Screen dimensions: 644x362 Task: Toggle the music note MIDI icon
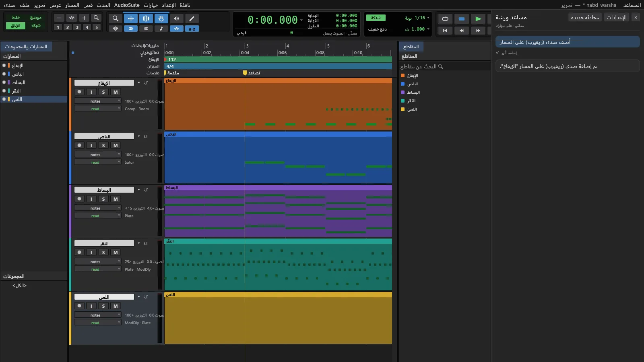tap(161, 29)
